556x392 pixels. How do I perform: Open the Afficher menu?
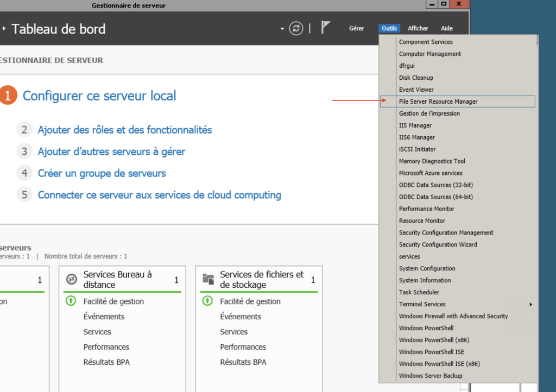(418, 28)
